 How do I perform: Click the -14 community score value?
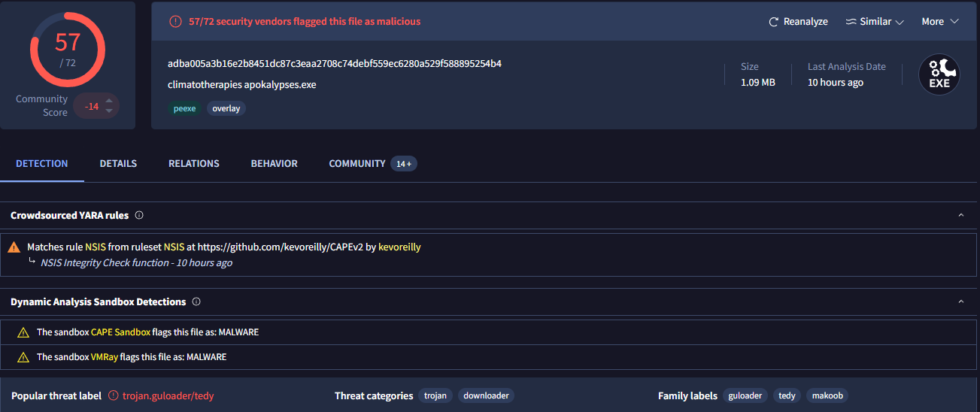92,107
